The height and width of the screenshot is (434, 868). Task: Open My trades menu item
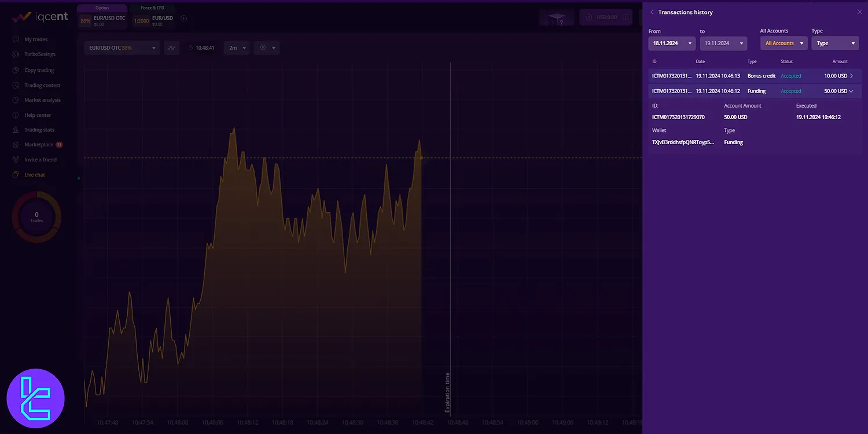coord(36,39)
